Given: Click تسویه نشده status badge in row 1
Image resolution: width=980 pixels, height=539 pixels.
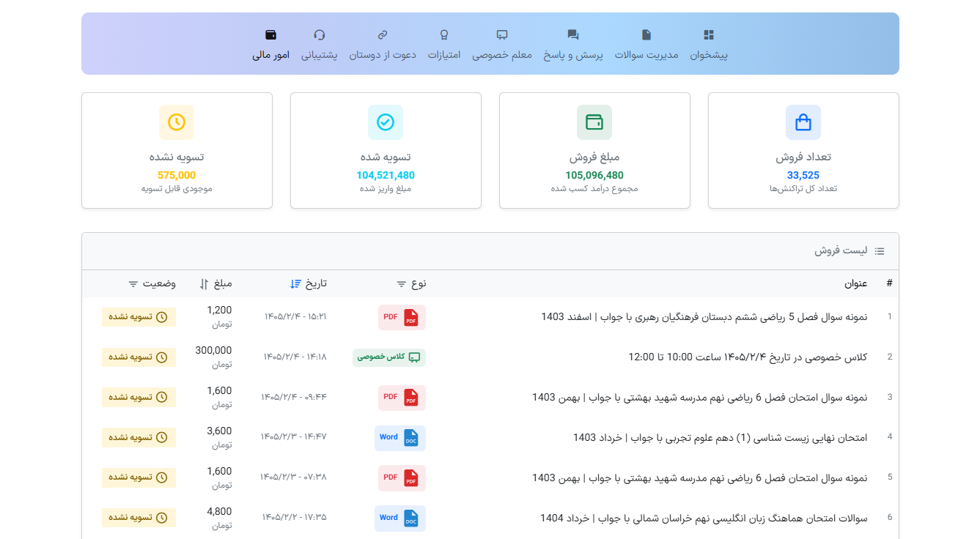Looking at the screenshot, I should pos(139,317).
